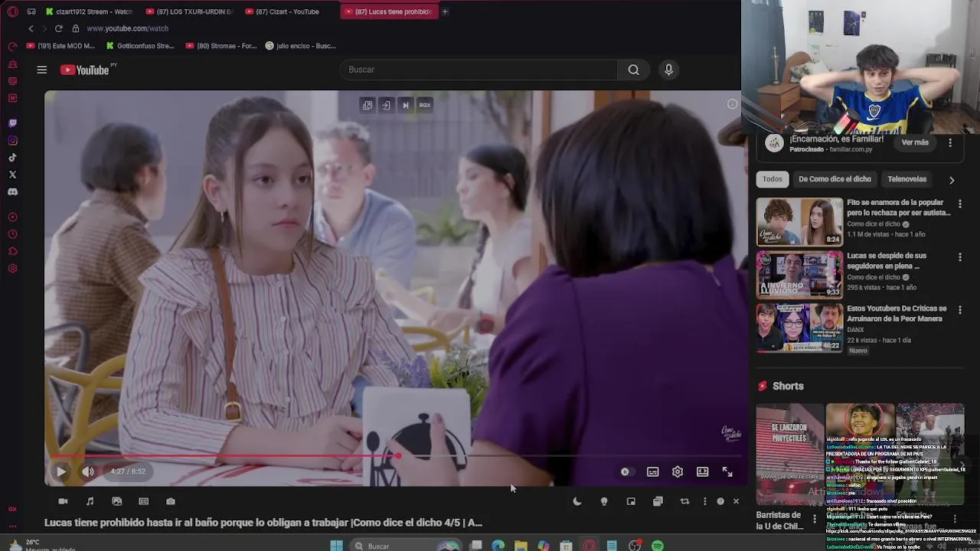Open the Fito se enamora video thumbnail

pos(799,222)
